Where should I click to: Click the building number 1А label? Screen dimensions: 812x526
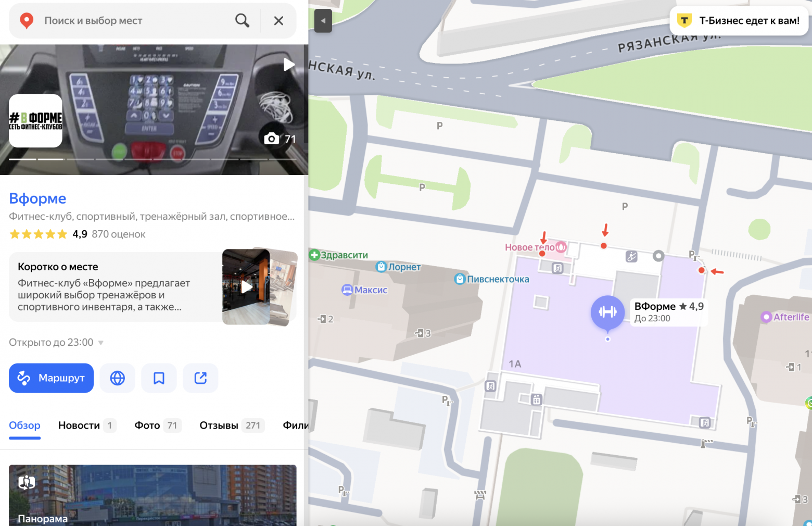515,364
